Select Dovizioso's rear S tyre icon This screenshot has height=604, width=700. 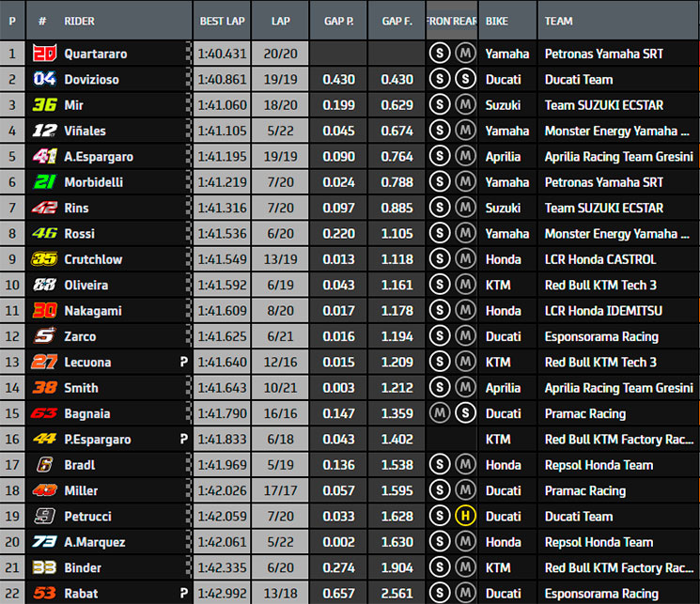[463, 80]
